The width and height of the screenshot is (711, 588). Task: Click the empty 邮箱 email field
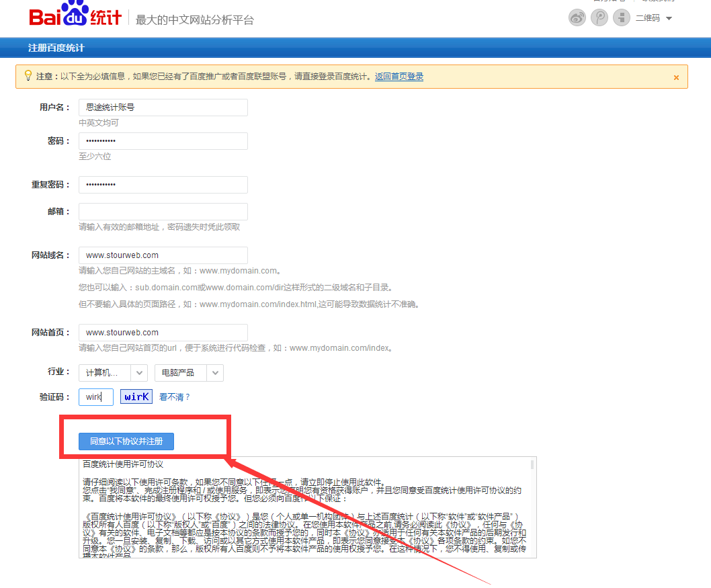tap(163, 212)
